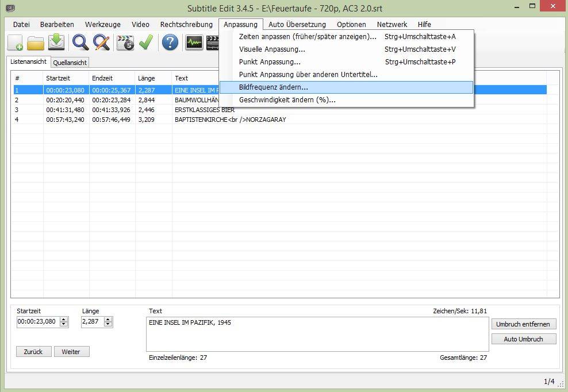The height and width of the screenshot is (392, 568).
Task: Click the Zeichen/Sek: 11,81 label
Action: click(x=460, y=311)
